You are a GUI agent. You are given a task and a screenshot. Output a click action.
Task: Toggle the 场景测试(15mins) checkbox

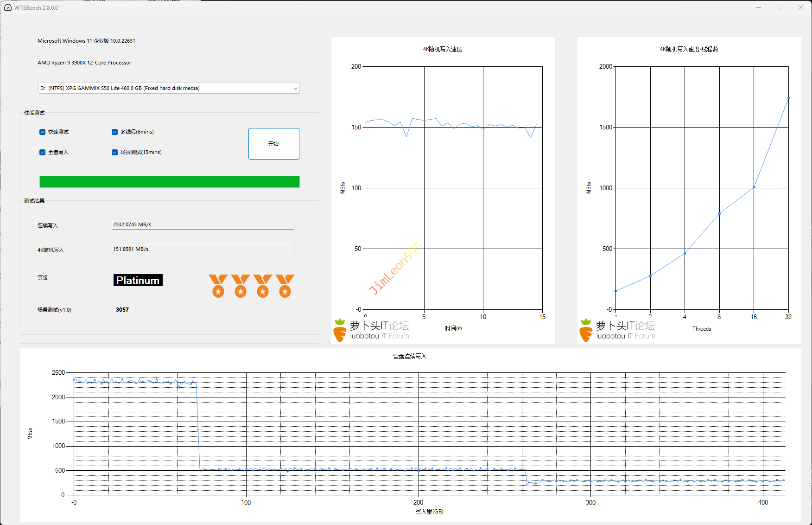click(115, 153)
